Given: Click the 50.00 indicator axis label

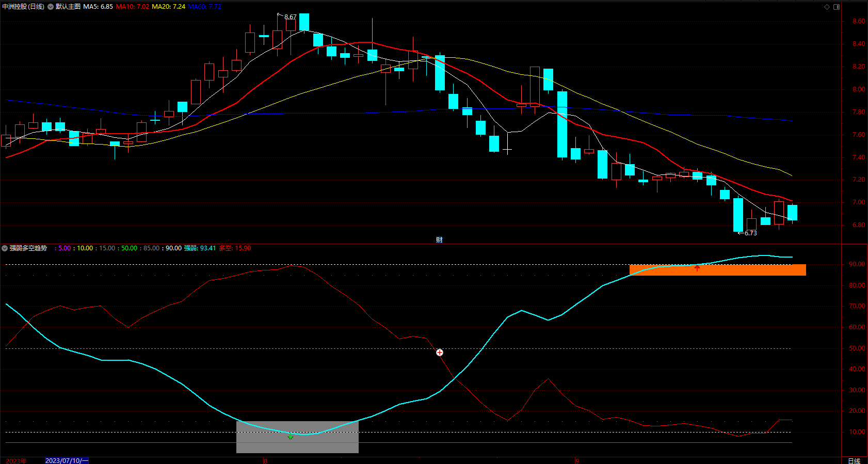Looking at the screenshot, I should [857, 348].
